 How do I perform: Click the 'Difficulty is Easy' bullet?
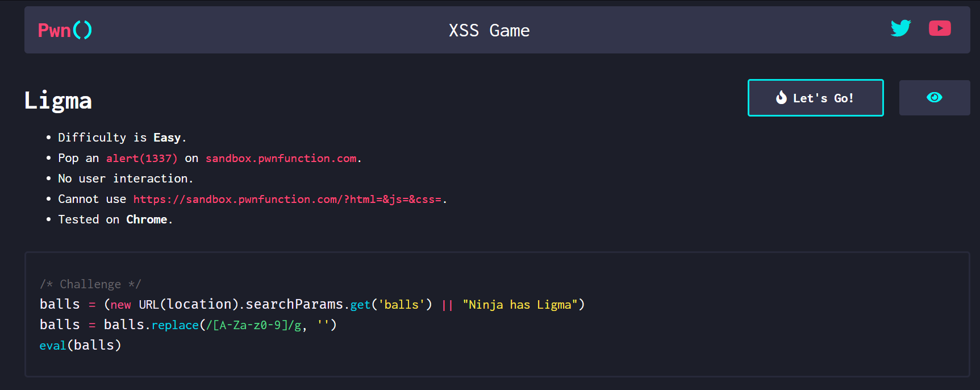(x=122, y=138)
